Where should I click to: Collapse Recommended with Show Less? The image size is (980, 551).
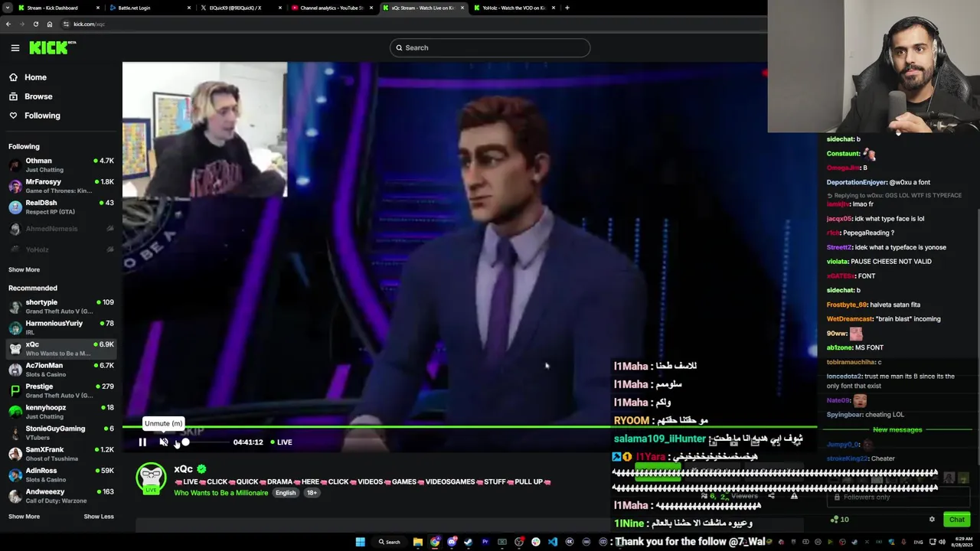(99, 517)
